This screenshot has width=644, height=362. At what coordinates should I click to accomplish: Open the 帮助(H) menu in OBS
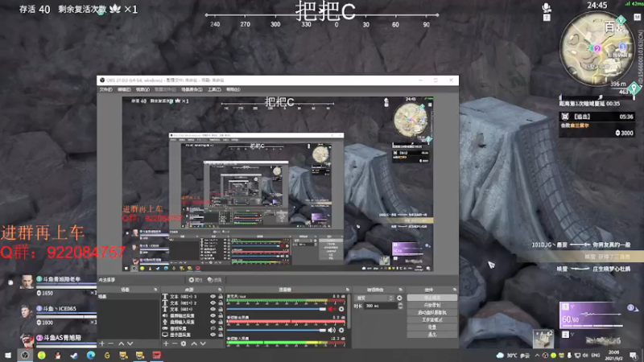[x=233, y=89]
